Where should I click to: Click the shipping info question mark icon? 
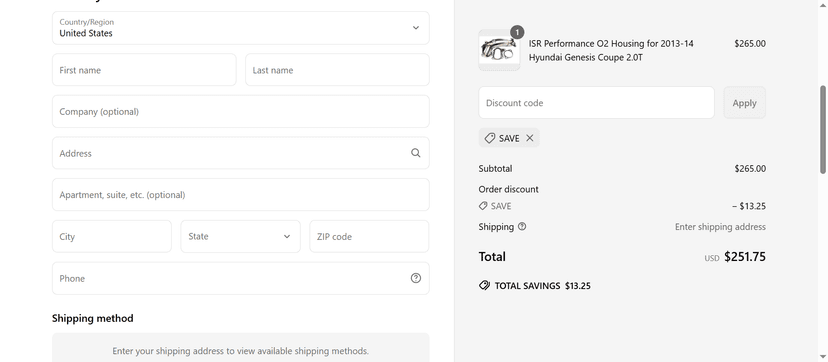pyautogui.click(x=522, y=226)
